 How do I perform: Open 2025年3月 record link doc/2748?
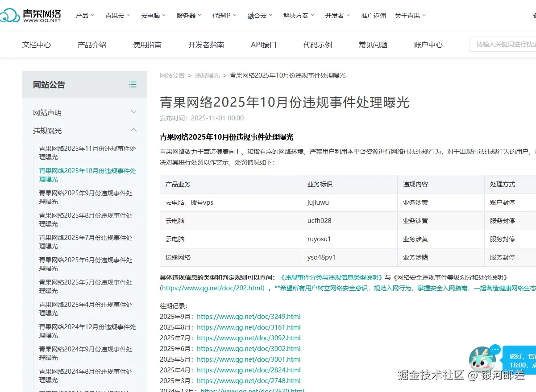(x=249, y=381)
